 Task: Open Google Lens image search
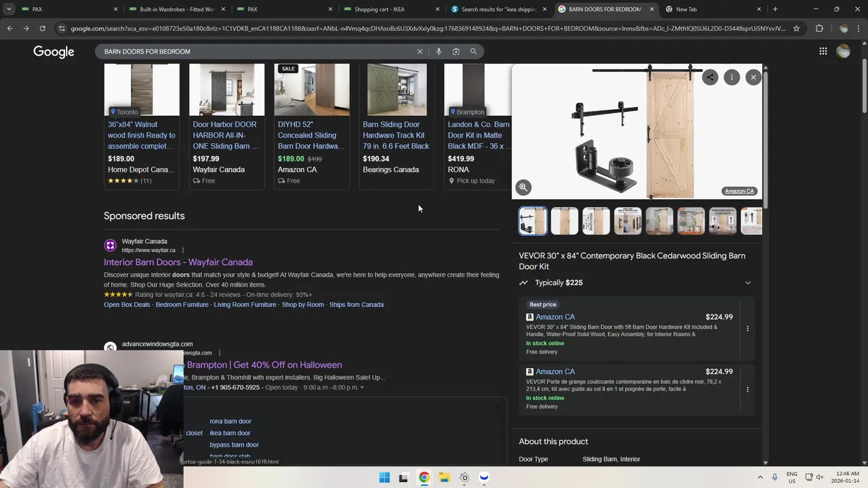(456, 52)
